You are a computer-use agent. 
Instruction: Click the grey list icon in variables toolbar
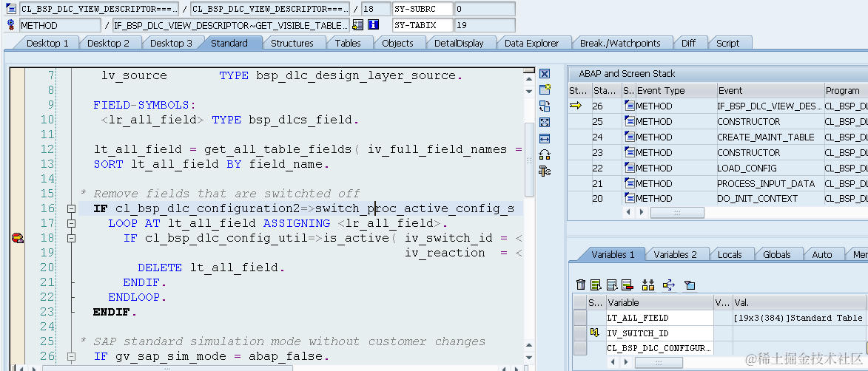click(612, 285)
